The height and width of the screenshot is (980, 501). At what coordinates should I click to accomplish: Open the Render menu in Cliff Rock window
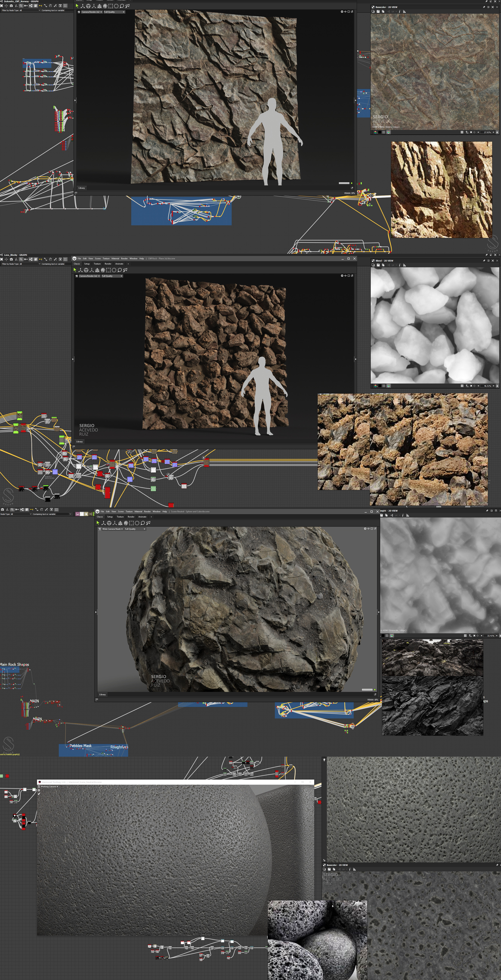pos(124,259)
